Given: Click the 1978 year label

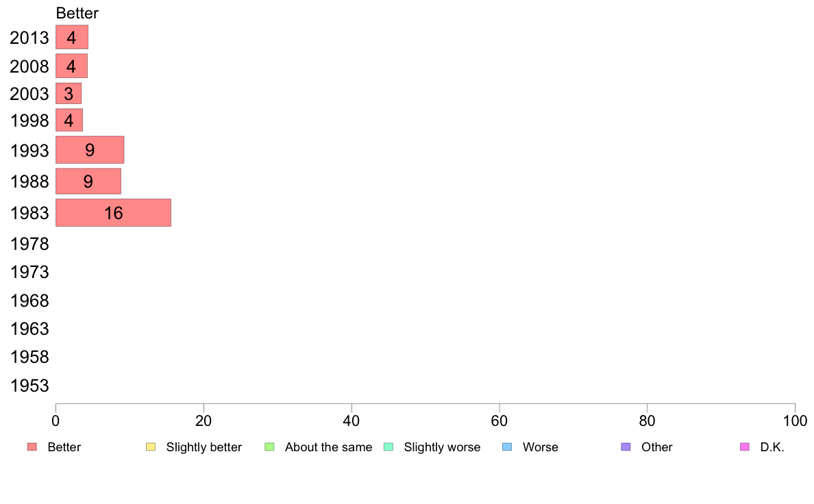Looking at the screenshot, I should click(29, 244).
